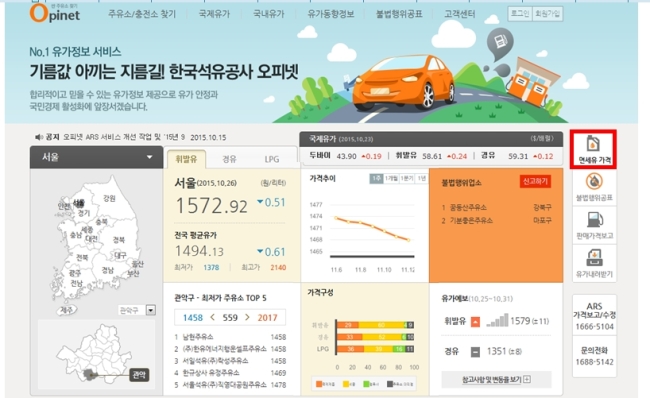
Task: Open the 국제유가 menu
Action: point(214,14)
